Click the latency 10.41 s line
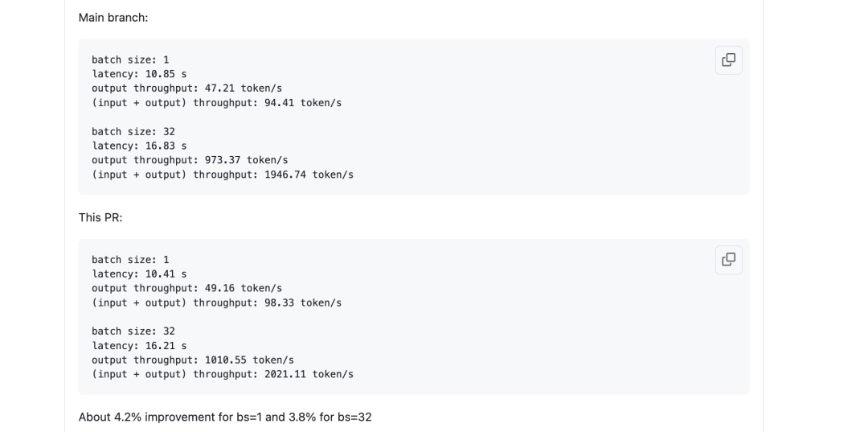 139,274
